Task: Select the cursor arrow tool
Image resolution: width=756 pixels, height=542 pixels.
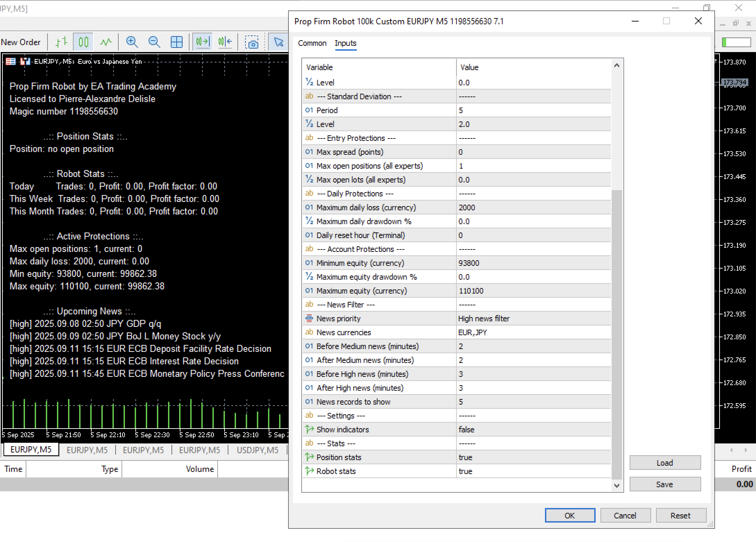Action: pyautogui.click(x=278, y=42)
